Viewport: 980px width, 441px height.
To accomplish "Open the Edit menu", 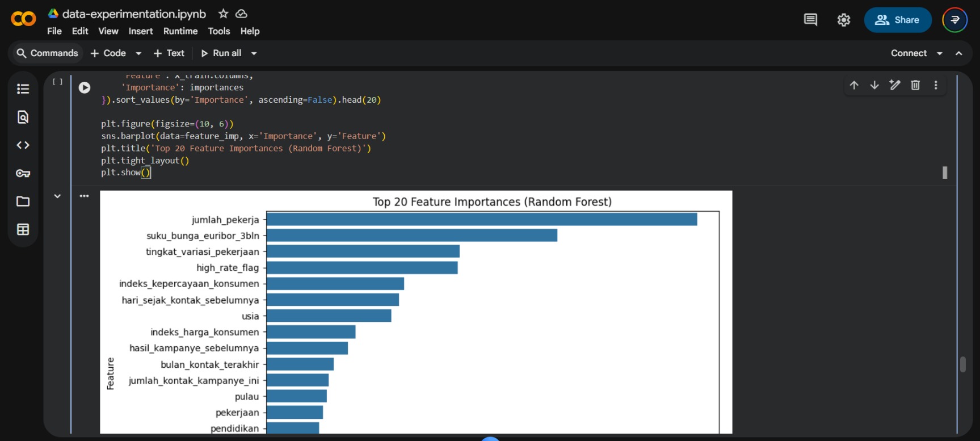I will (x=80, y=31).
